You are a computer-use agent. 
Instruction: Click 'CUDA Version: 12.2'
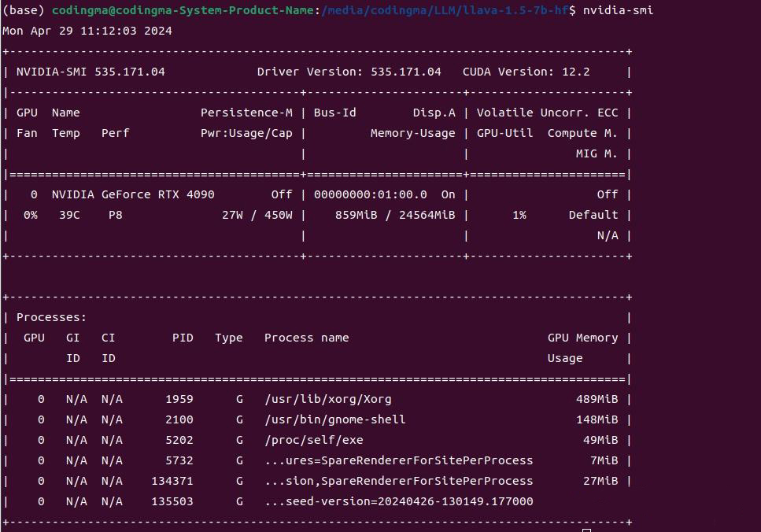coord(526,72)
